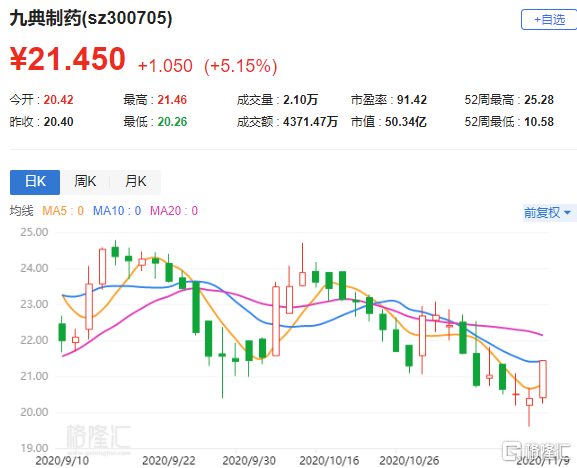Click the 2020/9/10 date axis label
577x468 pixels.
62,460
